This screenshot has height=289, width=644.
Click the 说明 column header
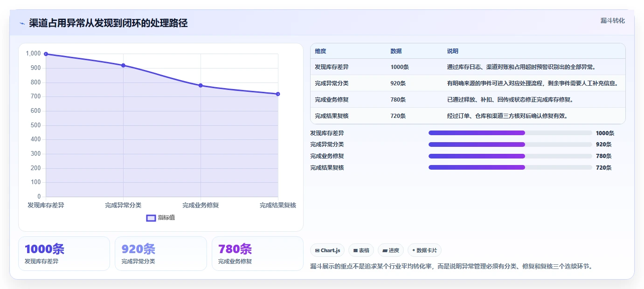pos(453,51)
